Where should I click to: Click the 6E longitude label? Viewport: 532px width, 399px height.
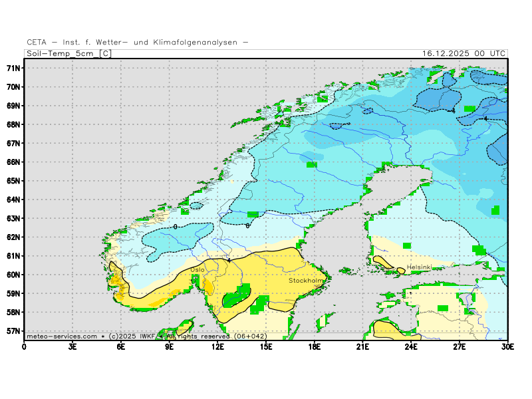(x=121, y=346)
